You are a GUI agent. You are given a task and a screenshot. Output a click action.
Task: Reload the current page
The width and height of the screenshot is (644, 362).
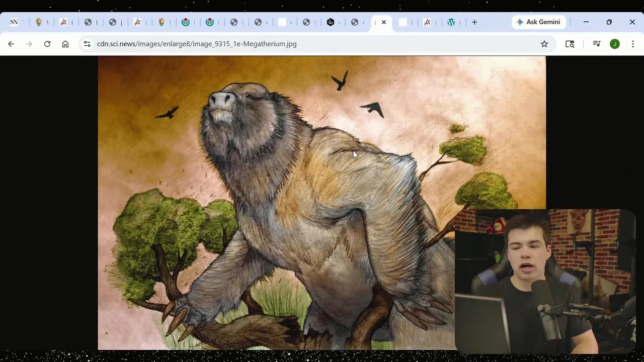tap(47, 44)
